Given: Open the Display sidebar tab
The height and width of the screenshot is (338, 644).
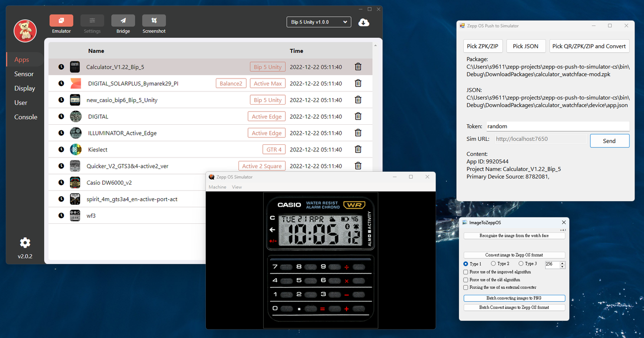Looking at the screenshot, I should coord(25,88).
